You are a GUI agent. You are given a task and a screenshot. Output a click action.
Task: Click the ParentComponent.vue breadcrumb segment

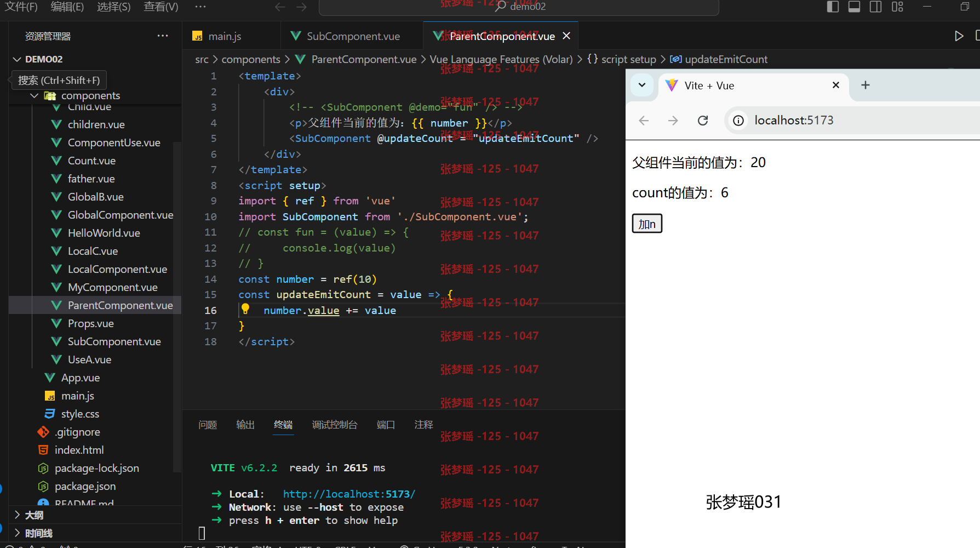pos(364,59)
